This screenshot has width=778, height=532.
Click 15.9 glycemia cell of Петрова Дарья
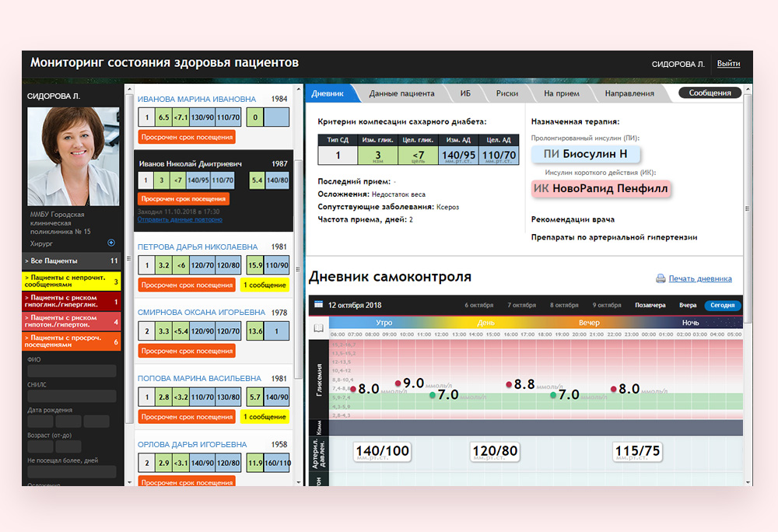(x=255, y=265)
